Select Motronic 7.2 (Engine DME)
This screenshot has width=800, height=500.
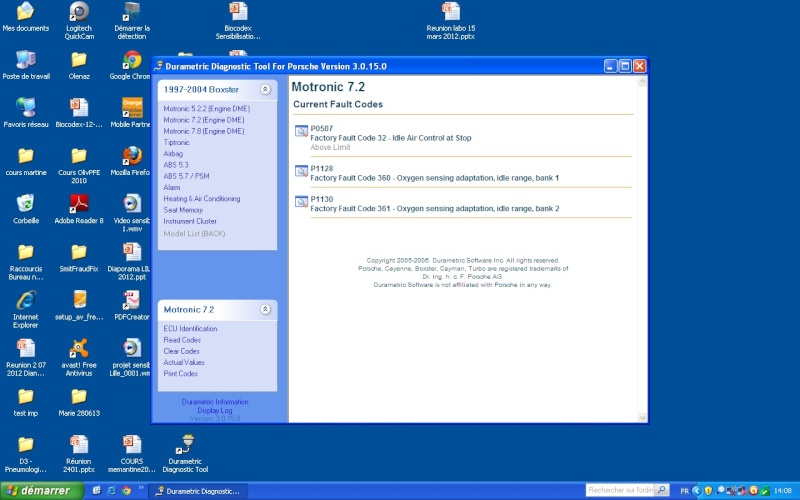[x=204, y=120]
